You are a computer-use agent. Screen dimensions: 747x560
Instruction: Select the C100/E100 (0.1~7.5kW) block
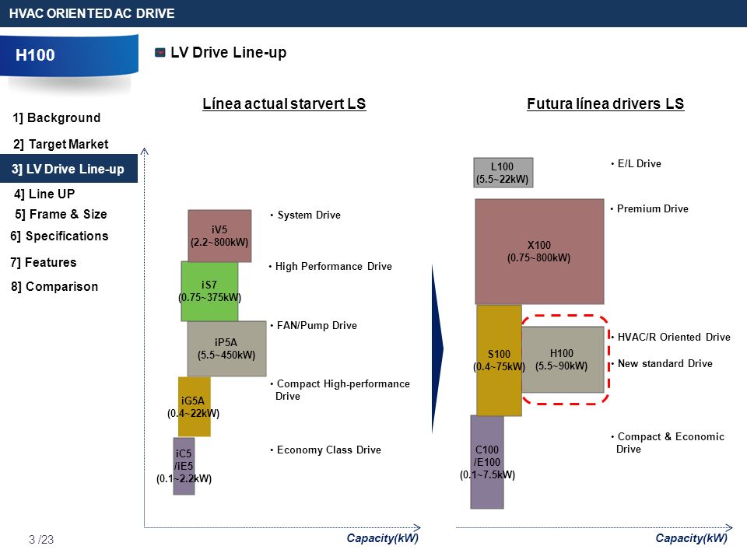[487, 462]
